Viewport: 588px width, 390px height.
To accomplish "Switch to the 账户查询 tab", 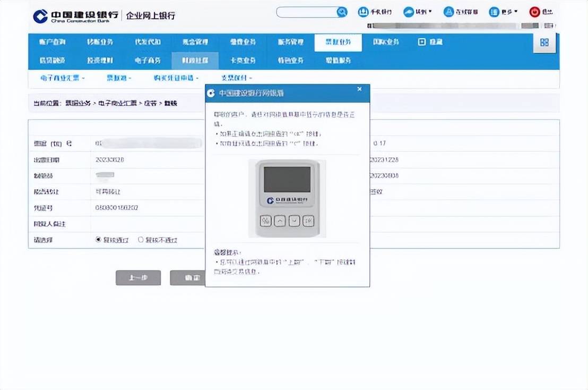I will pyautogui.click(x=52, y=42).
